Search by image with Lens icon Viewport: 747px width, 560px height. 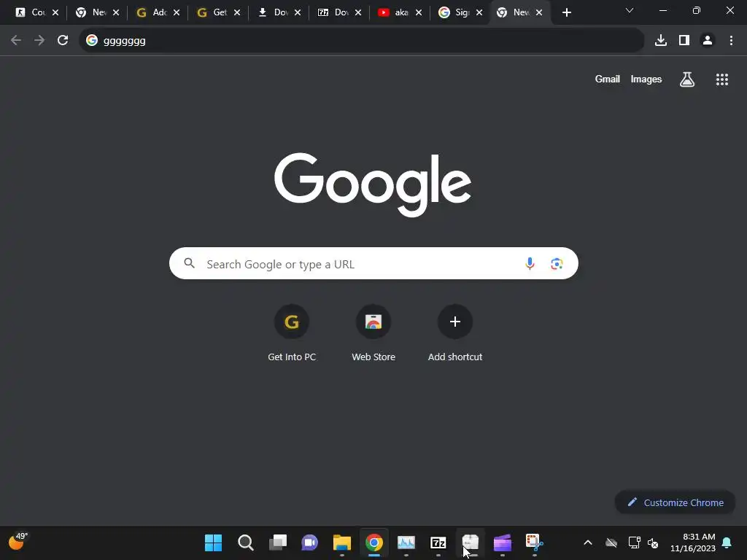coord(557,263)
